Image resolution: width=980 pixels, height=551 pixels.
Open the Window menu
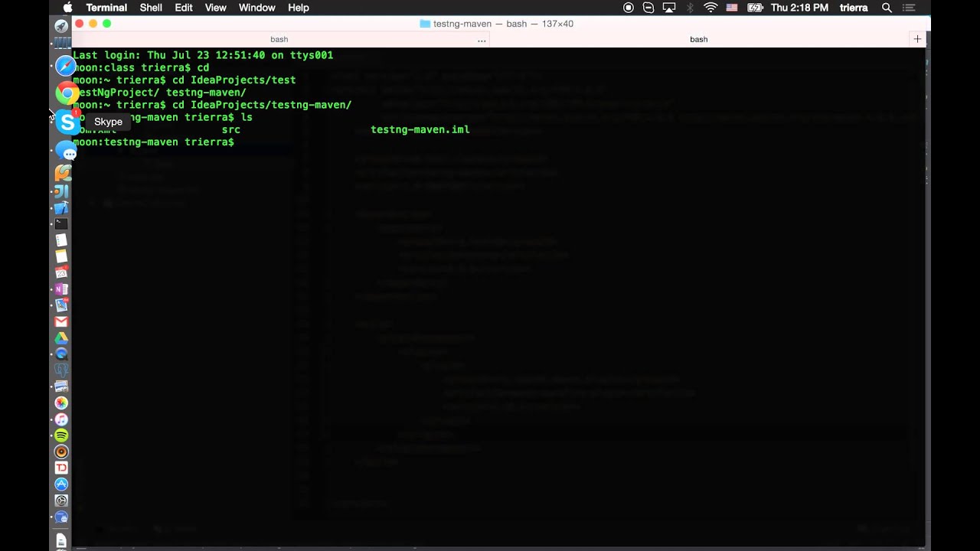point(257,8)
